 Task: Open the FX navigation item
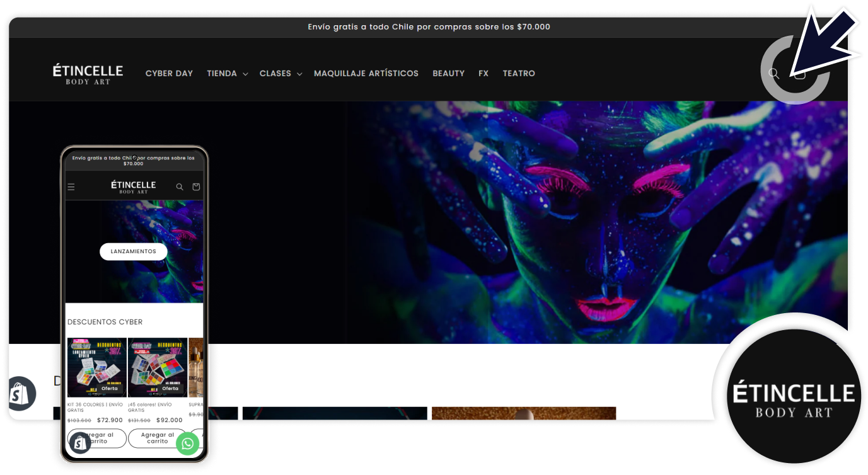[x=483, y=74]
